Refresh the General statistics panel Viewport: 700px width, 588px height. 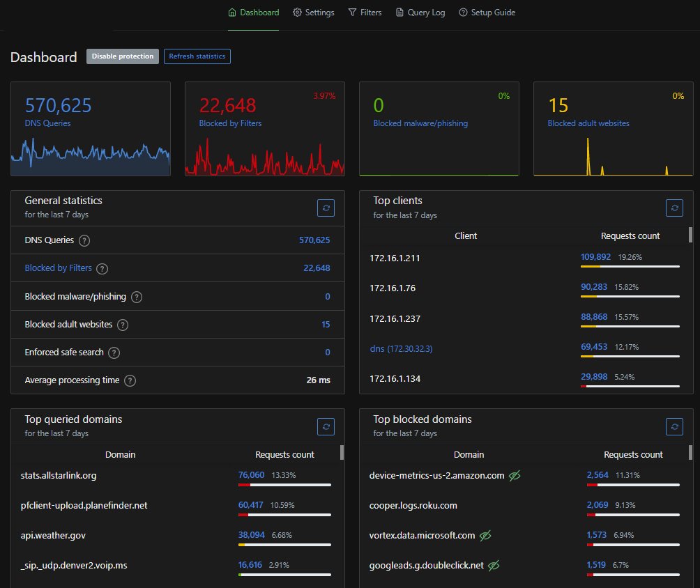(325, 207)
